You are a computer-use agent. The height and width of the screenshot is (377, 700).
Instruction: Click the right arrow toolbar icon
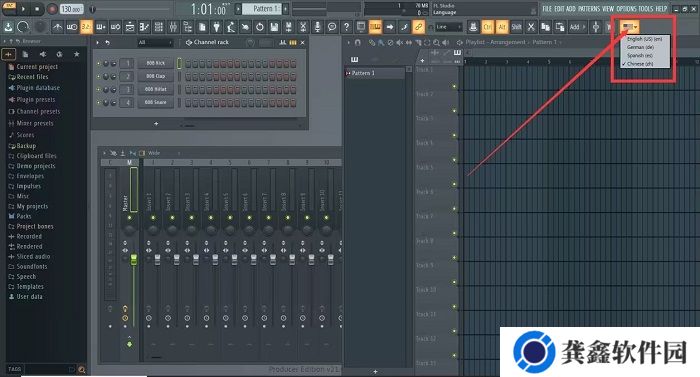pyautogui.click(x=390, y=27)
